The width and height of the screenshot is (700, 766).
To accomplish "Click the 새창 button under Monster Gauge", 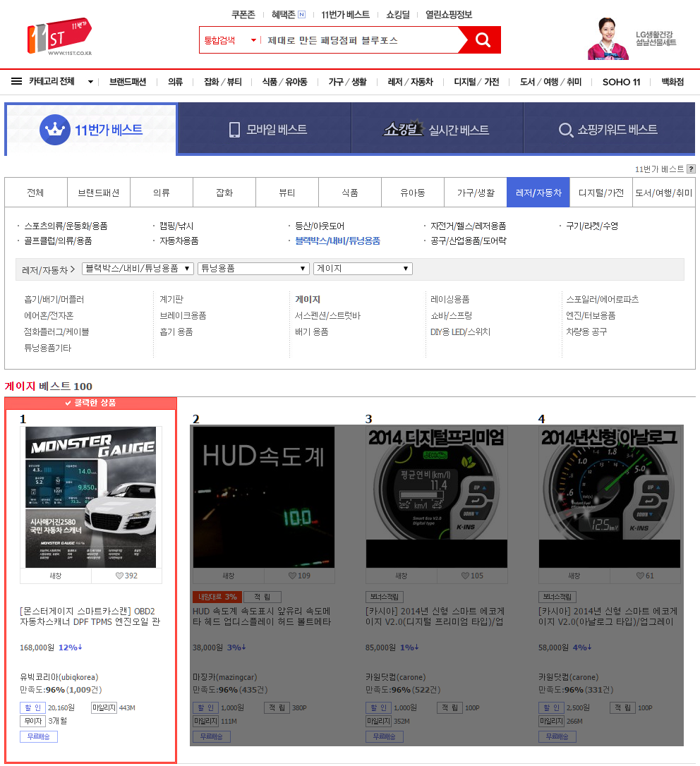I will [x=56, y=576].
